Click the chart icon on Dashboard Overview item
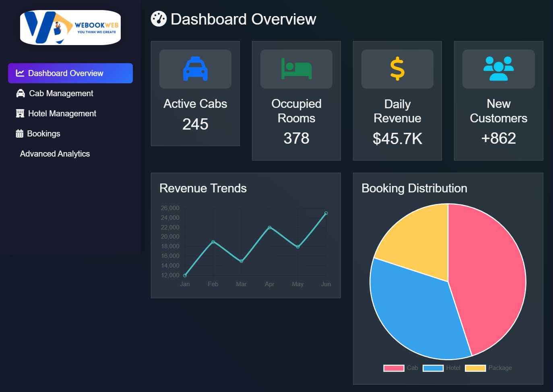The width and height of the screenshot is (553, 392). [x=20, y=73]
